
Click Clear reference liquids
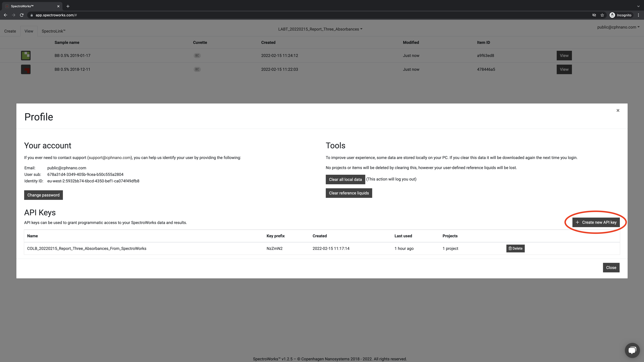coord(349,193)
